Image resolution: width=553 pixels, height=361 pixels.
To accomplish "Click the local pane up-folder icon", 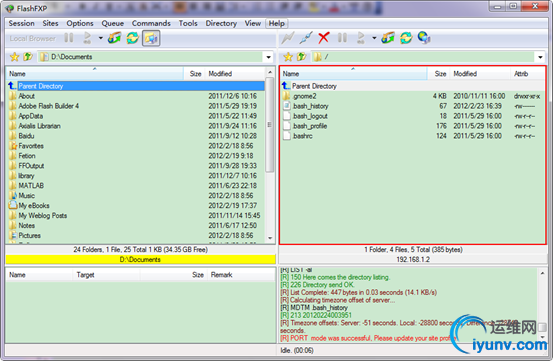I will pos(28,57).
